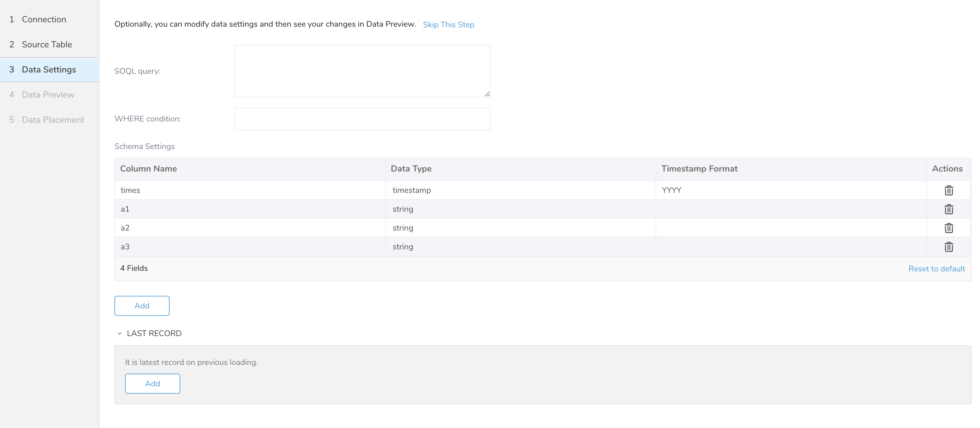Collapse the LAST RECORD section

pyautogui.click(x=119, y=333)
